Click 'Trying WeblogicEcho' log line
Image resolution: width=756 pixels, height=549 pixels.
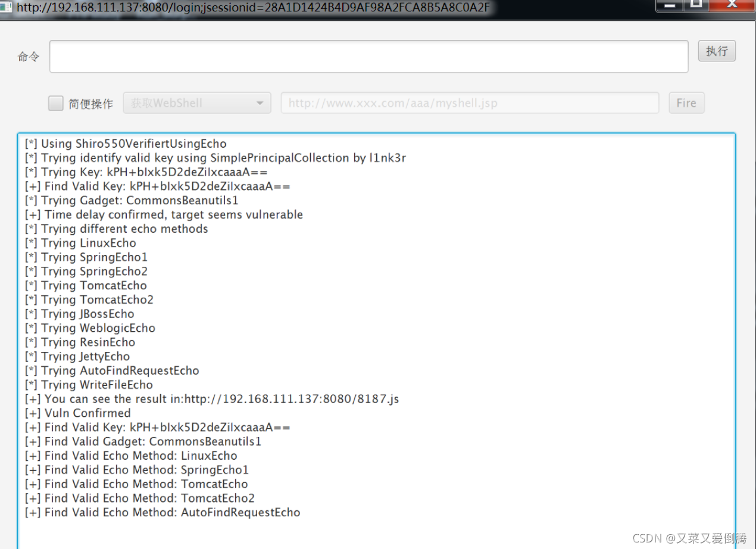[90, 328]
